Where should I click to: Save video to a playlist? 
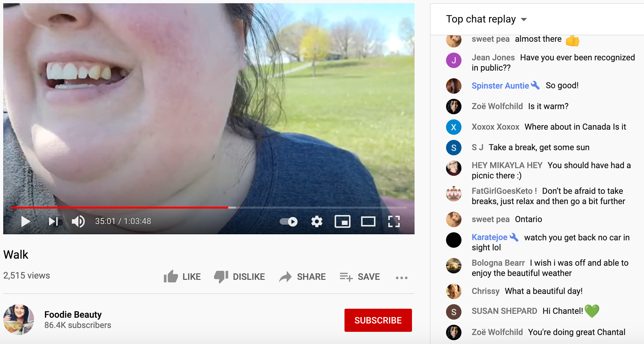(x=360, y=277)
